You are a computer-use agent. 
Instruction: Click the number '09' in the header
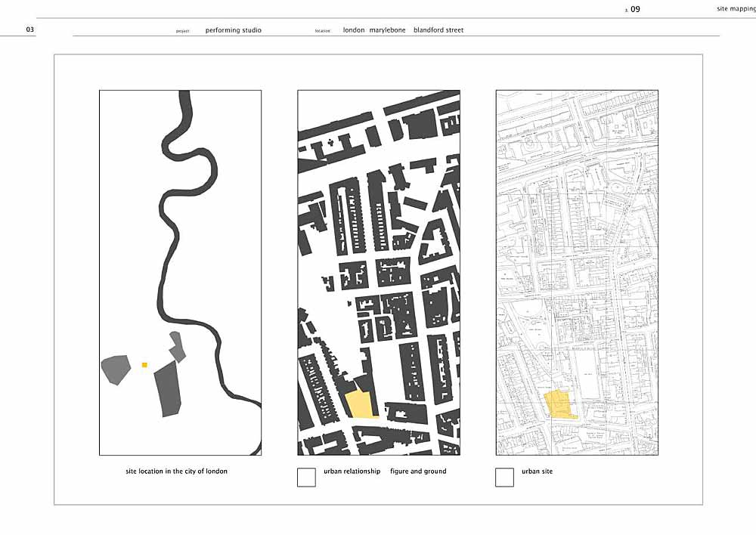pyautogui.click(x=635, y=9)
